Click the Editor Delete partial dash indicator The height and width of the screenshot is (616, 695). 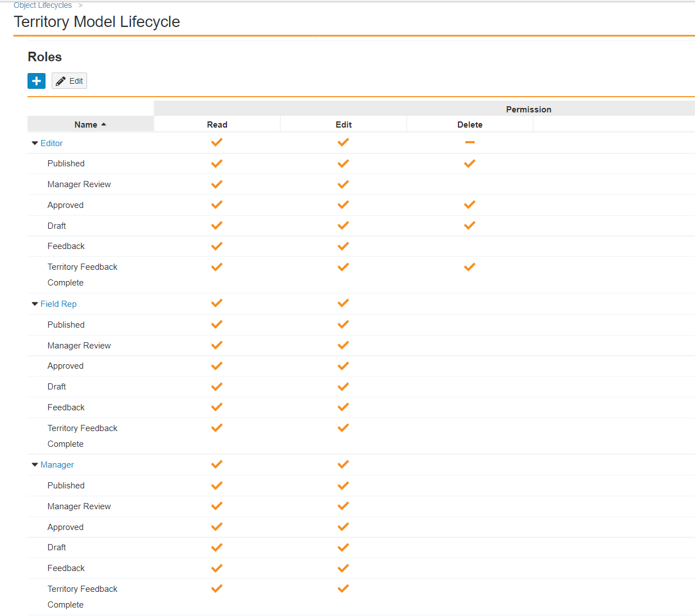470,142
